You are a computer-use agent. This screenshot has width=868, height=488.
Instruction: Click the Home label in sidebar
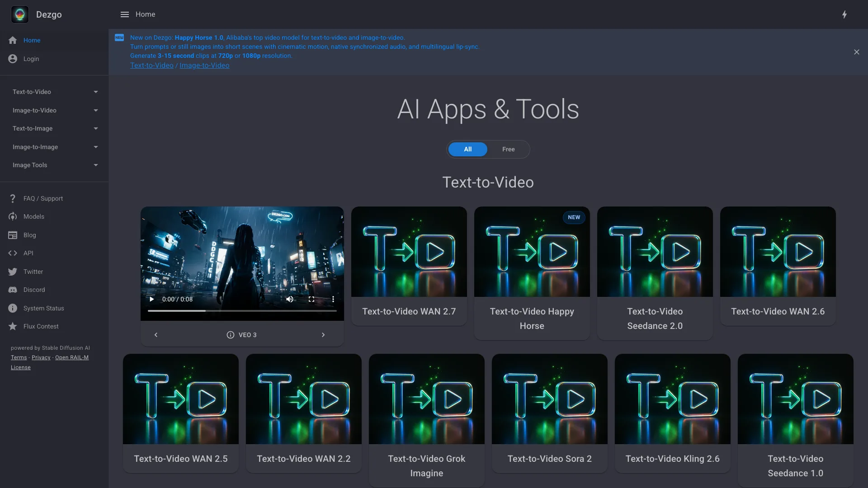pos(32,40)
